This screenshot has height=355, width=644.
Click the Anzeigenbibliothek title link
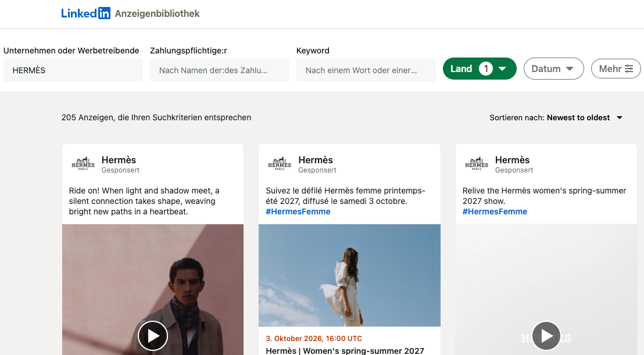[x=157, y=13]
